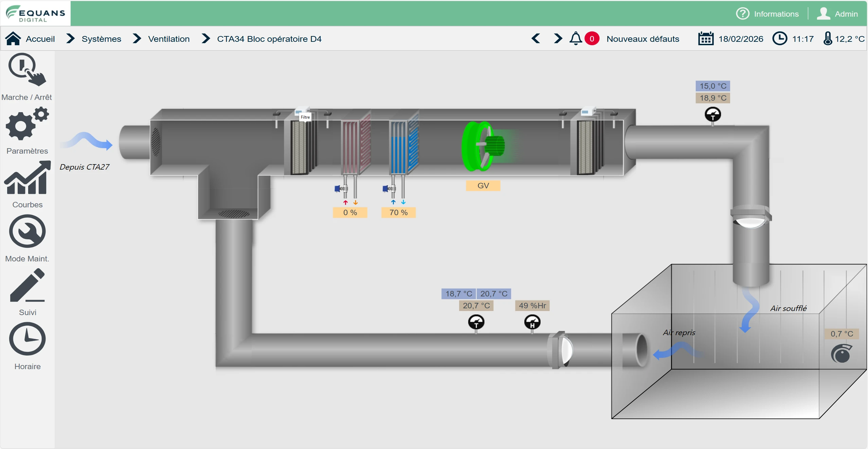Screen dimensions: 868x449
Task: Open the Suivi pencil icon
Action: [x=28, y=285]
